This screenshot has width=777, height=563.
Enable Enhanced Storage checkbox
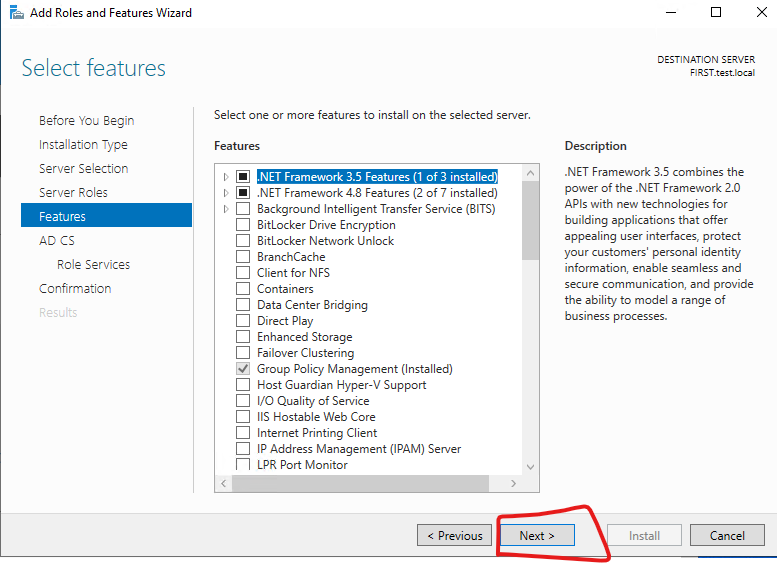(243, 337)
